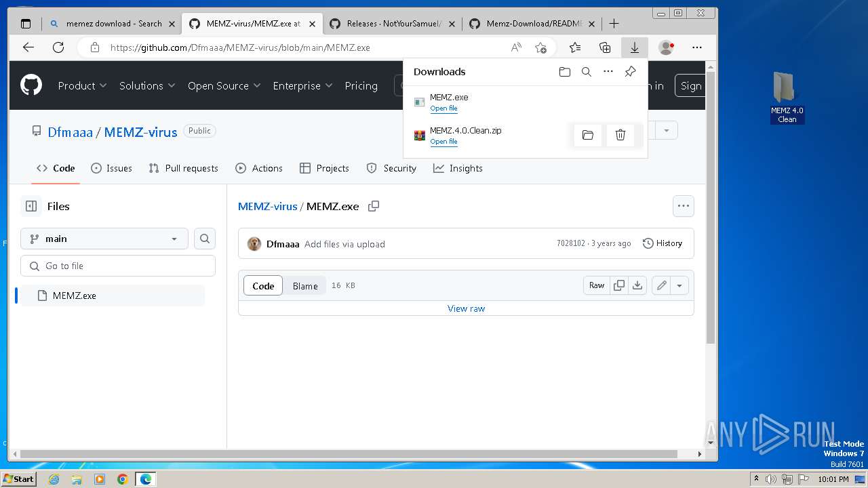Click Go to file input field
The image size is (868, 488).
click(x=118, y=266)
